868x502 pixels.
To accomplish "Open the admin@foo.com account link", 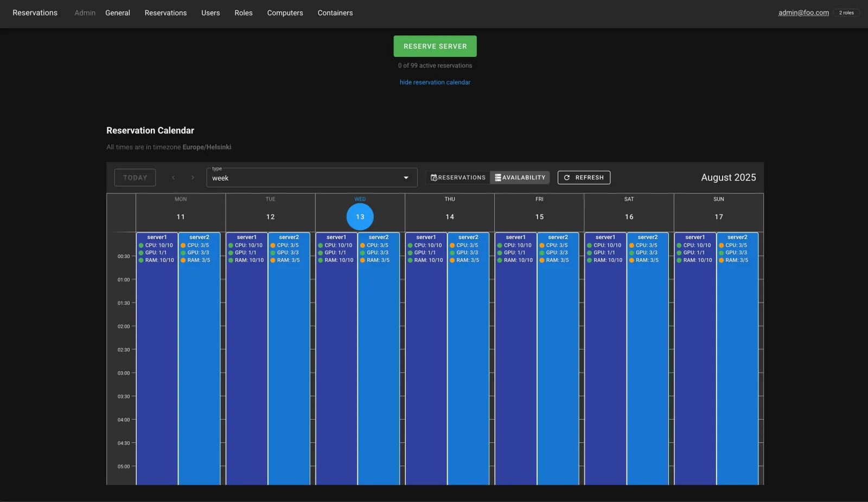I will coord(803,13).
